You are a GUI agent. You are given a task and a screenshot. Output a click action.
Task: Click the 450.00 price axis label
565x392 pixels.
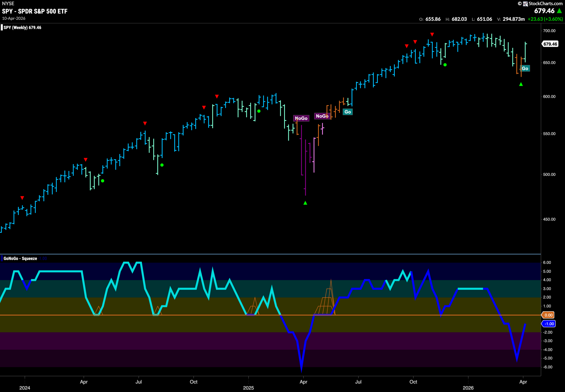[x=549, y=219]
